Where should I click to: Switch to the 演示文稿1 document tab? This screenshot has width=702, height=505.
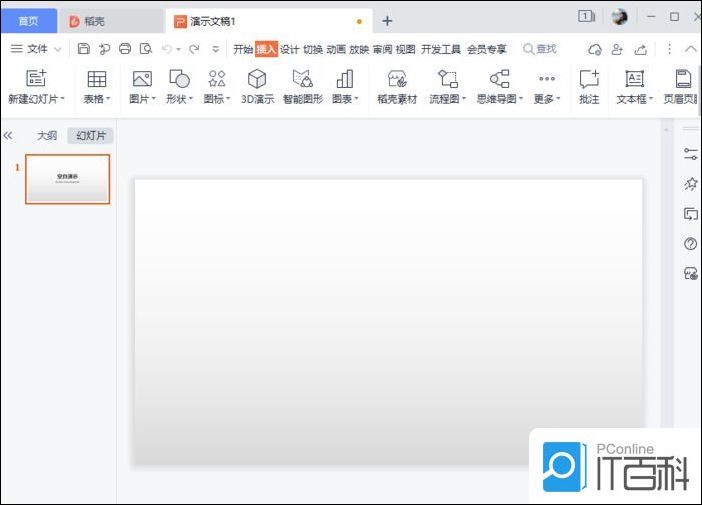[x=269, y=21]
